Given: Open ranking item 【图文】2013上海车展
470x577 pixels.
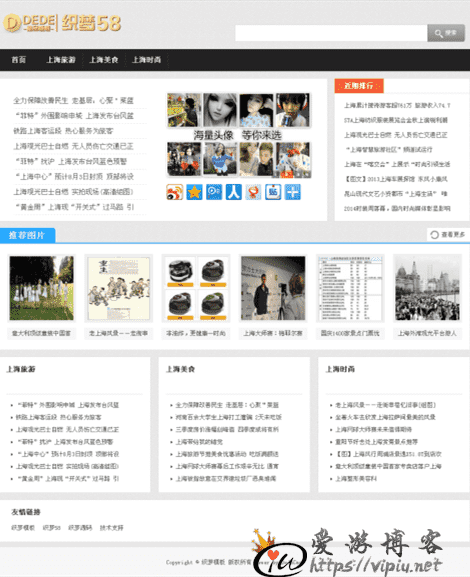Looking at the screenshot, I should [x=396, y=179].
